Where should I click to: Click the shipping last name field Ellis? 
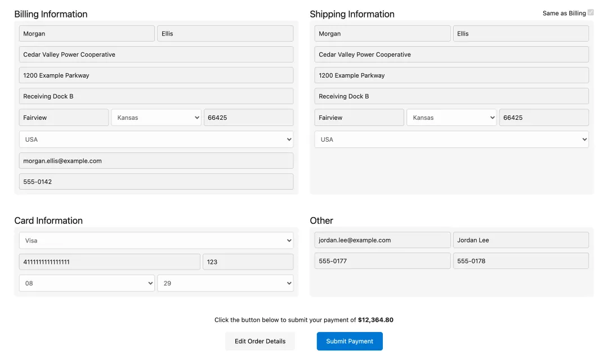(x=521, y=33)
